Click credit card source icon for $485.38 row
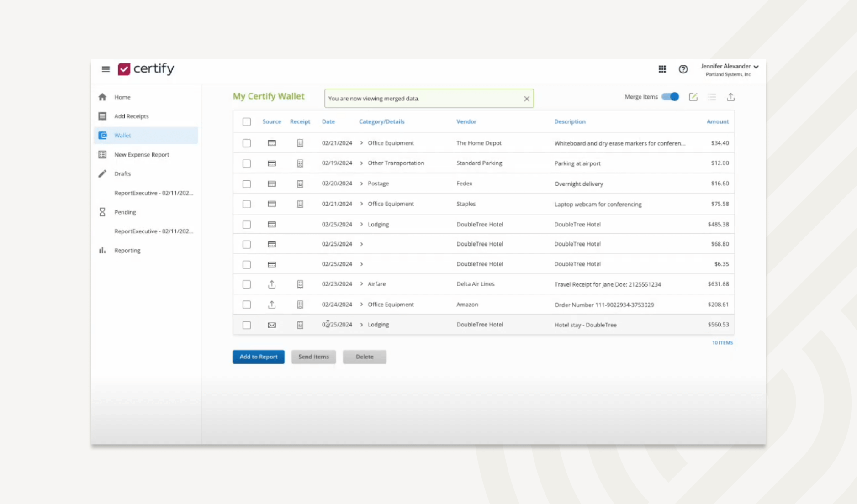The height and width of the screenshot is (504, 857). point(272,225)
